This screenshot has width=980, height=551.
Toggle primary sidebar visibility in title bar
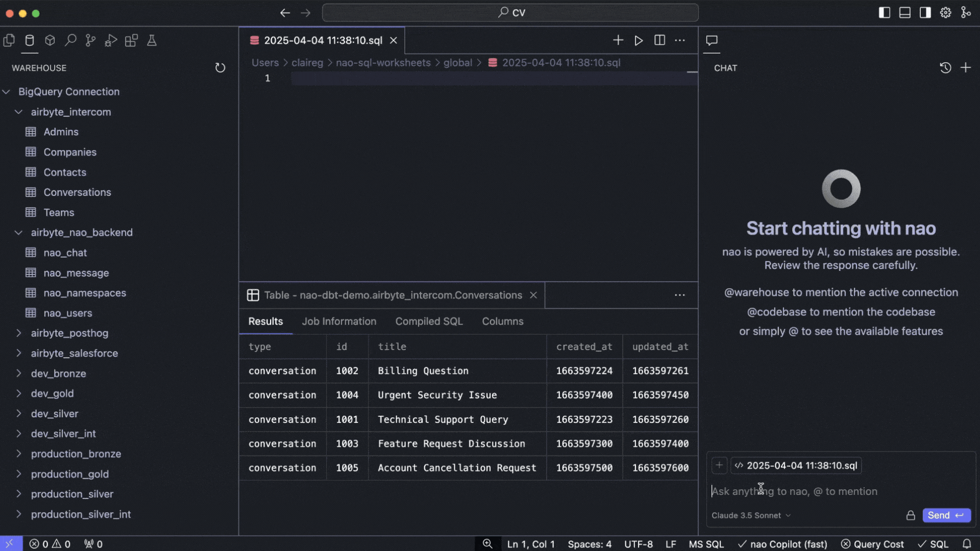click(x=885, y=13)
